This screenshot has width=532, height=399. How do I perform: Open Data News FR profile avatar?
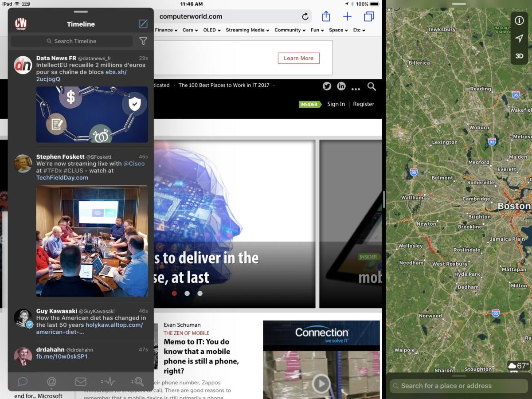click(x=23, y=65)
